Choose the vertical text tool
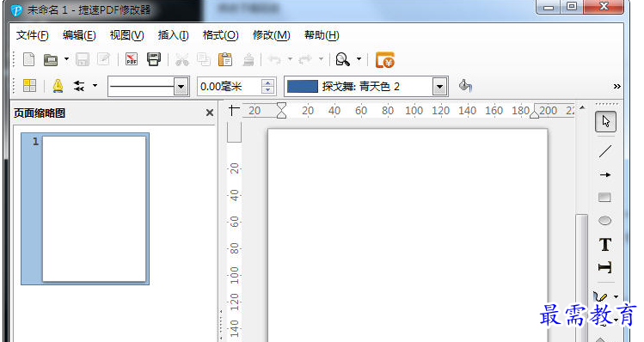This screenshot has height=342, width=644. [605, 268]
